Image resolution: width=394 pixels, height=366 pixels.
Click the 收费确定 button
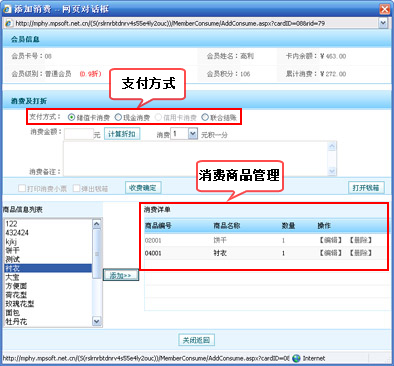(143, 188)
